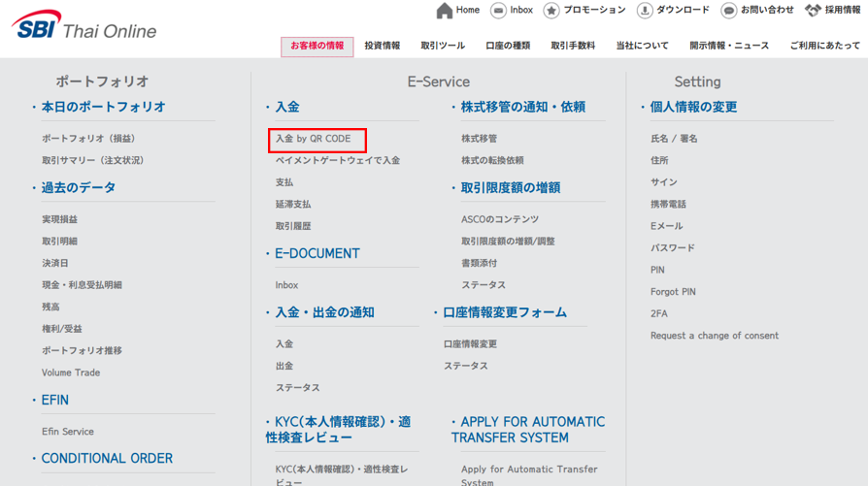The width and height of the screenshot is (868, 486).
Task: Click the 入金 by QR CODE link
Action: click(x=314, y=139)
